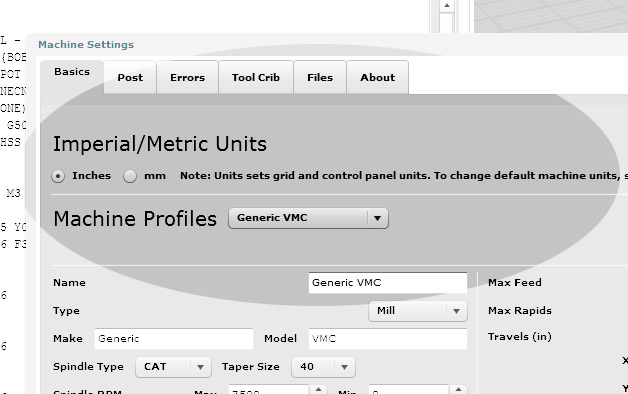Click the Spindle RPM Min value field
The image size is (628, 394).
tap(409, 390)
